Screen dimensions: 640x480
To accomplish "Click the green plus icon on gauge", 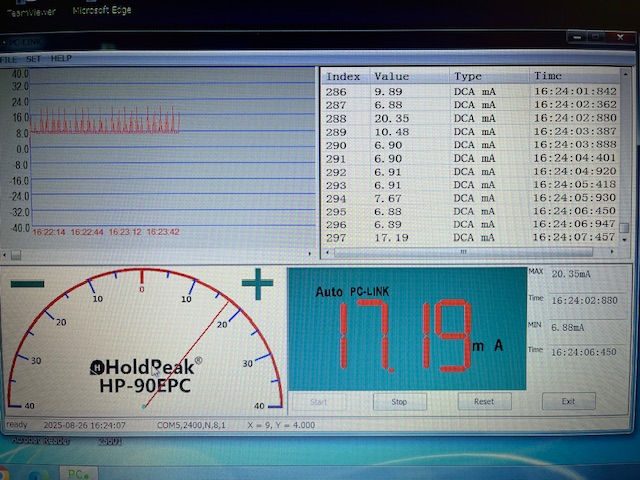I will coord(257,283).
